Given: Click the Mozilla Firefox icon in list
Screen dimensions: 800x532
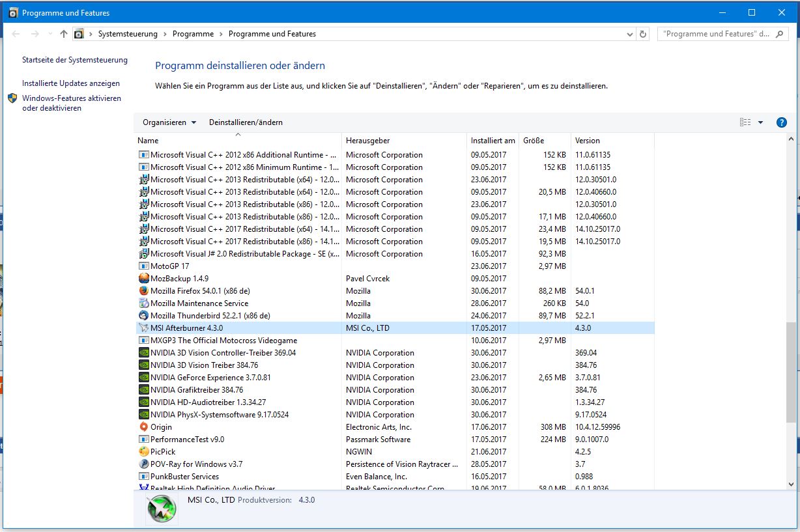Looking at the screenshot, I should click(144, 291).
